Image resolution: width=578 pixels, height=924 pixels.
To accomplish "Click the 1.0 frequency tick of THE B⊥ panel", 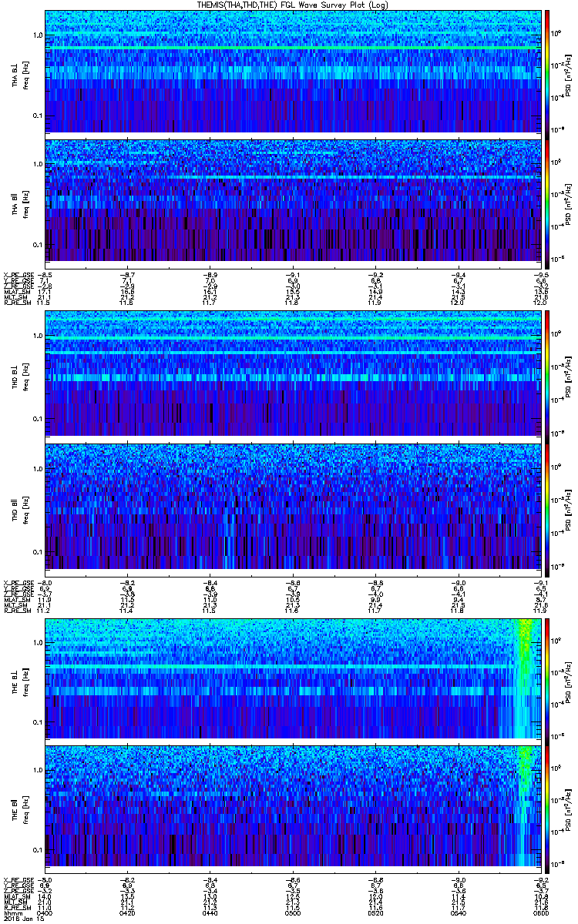I will tap(38, 641).
